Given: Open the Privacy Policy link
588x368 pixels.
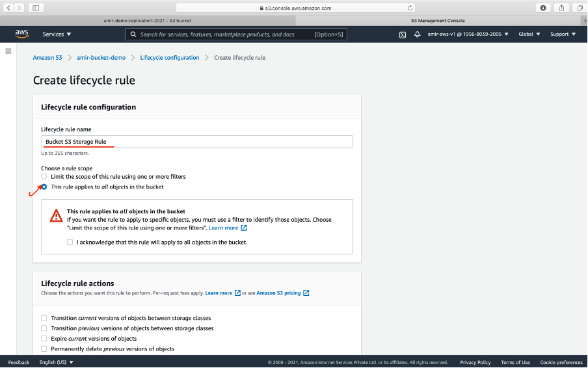Looking at the screenshot, I should click(475, 362).
